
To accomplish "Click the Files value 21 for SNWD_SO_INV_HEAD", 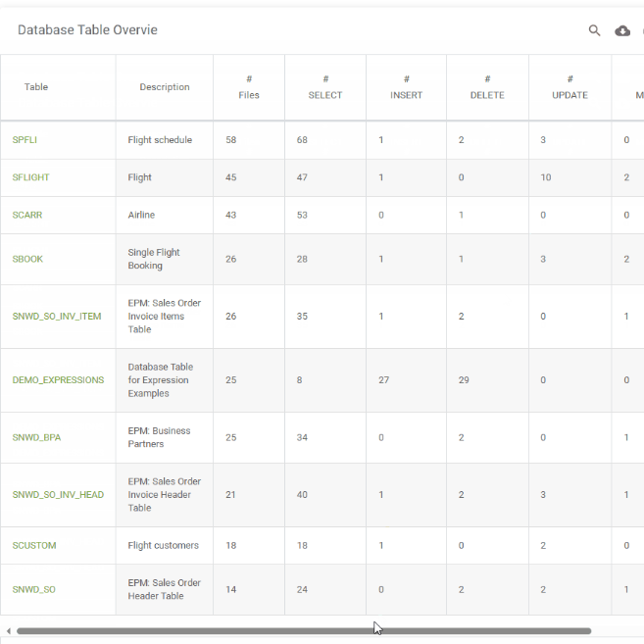I will tap(230, 494).
